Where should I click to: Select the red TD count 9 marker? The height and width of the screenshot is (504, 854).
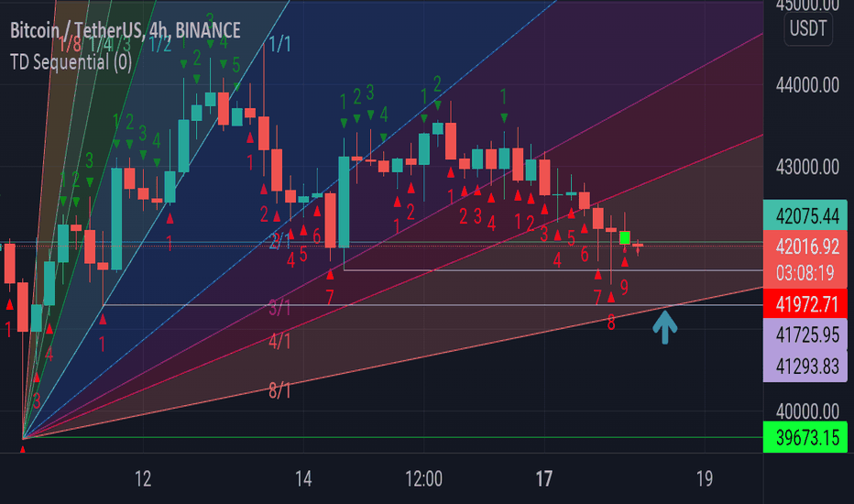(624, 287)
